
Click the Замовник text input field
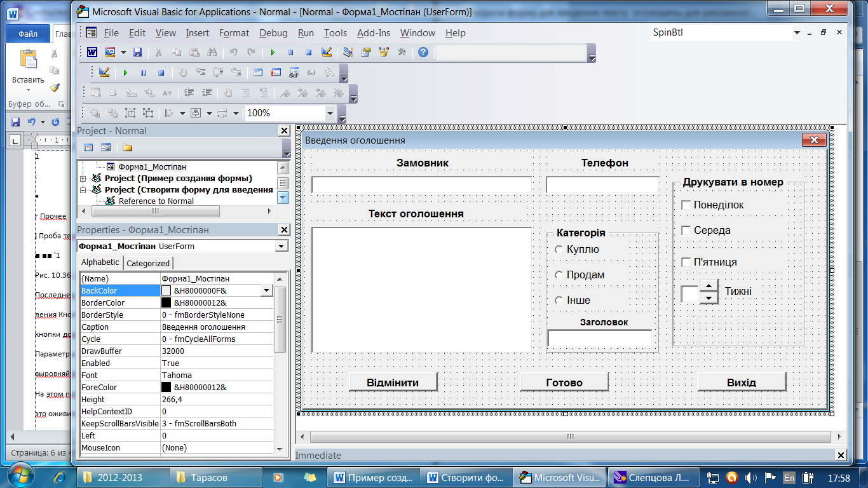421,184
